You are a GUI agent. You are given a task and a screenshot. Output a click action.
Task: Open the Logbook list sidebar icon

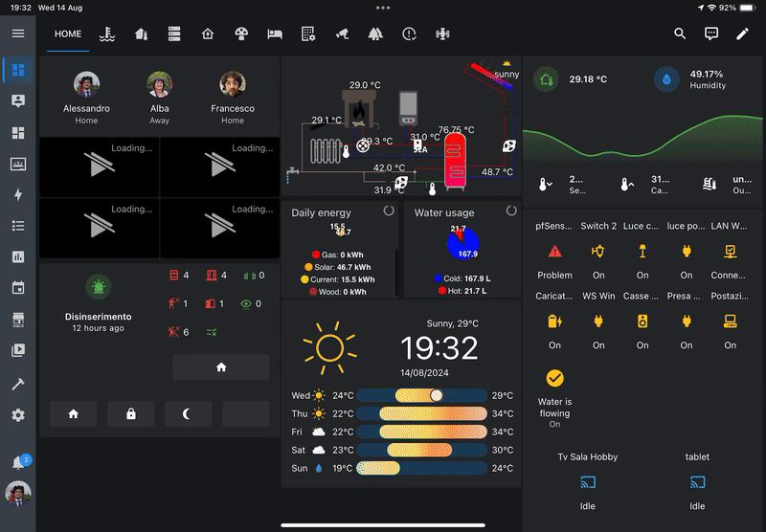coord(18,226)
